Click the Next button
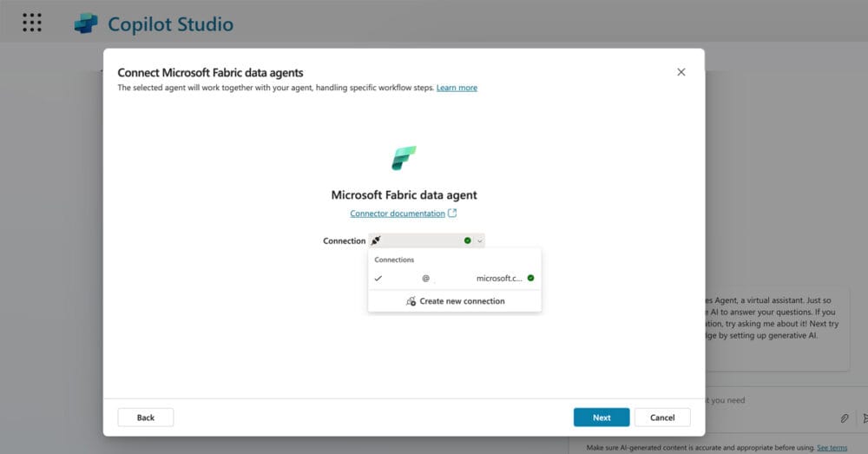 pyautogui.click(x=602, y=418)
